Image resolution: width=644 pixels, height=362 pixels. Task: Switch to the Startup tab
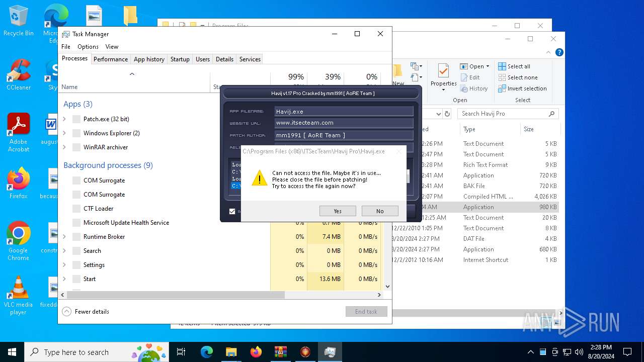click(x=180, y=59)
